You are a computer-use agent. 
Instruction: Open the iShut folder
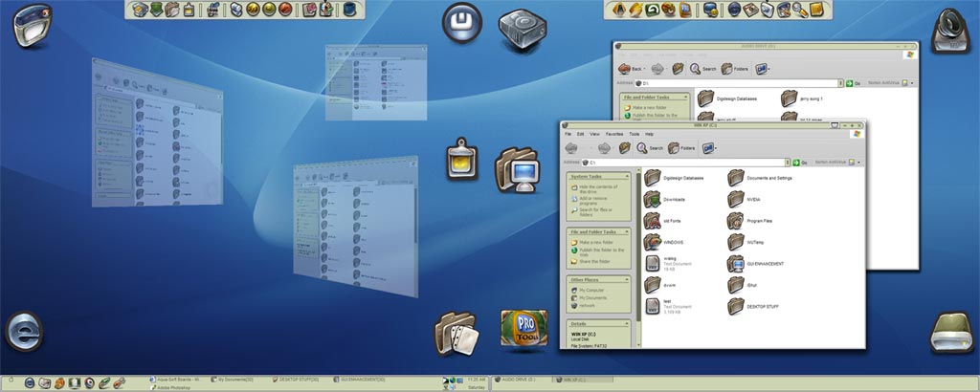pos(743,285)
